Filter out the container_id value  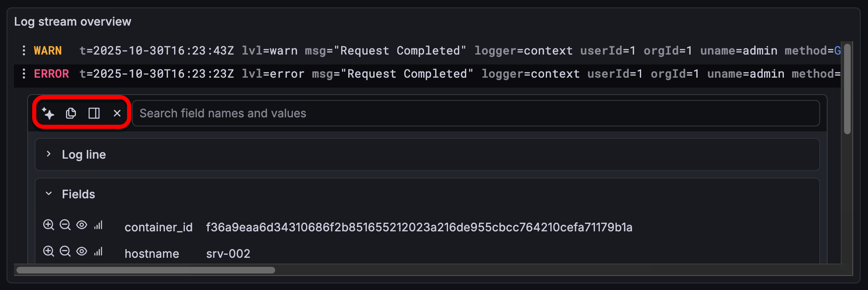(x=65, y=225)
